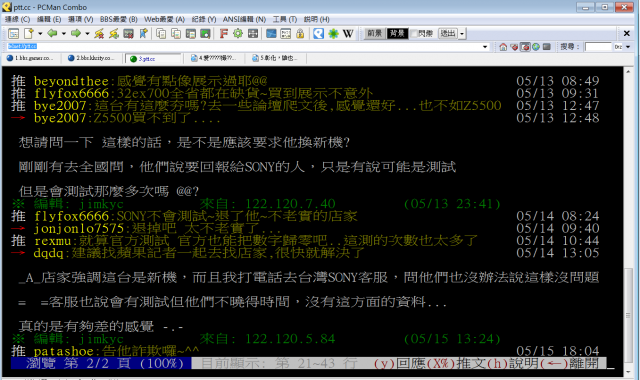This screenshot has width=640, height=380.
Task: Close current tab with the black X button
Action: point(627,33)
